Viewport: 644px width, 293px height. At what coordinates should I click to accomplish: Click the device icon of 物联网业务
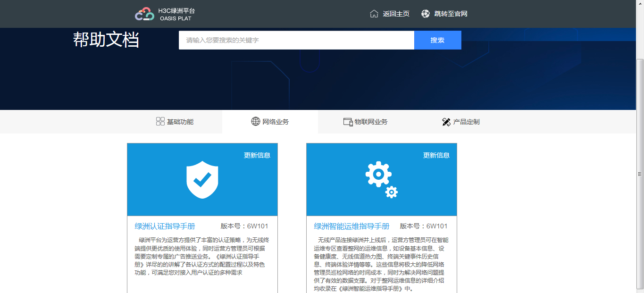[x=348, y=122]
